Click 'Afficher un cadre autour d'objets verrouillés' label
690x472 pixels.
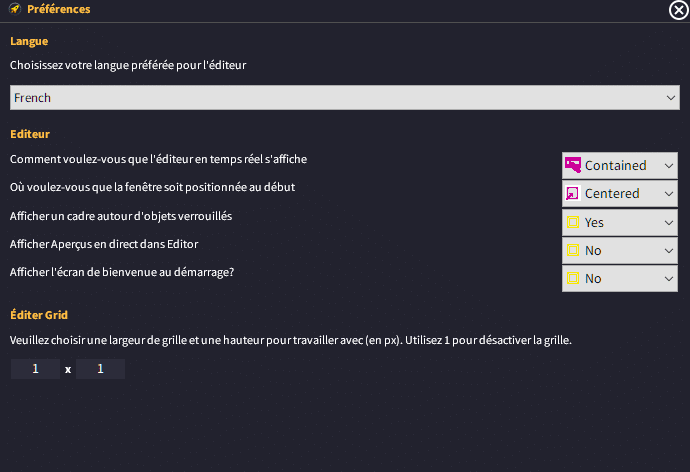click(x=121, y=216)
